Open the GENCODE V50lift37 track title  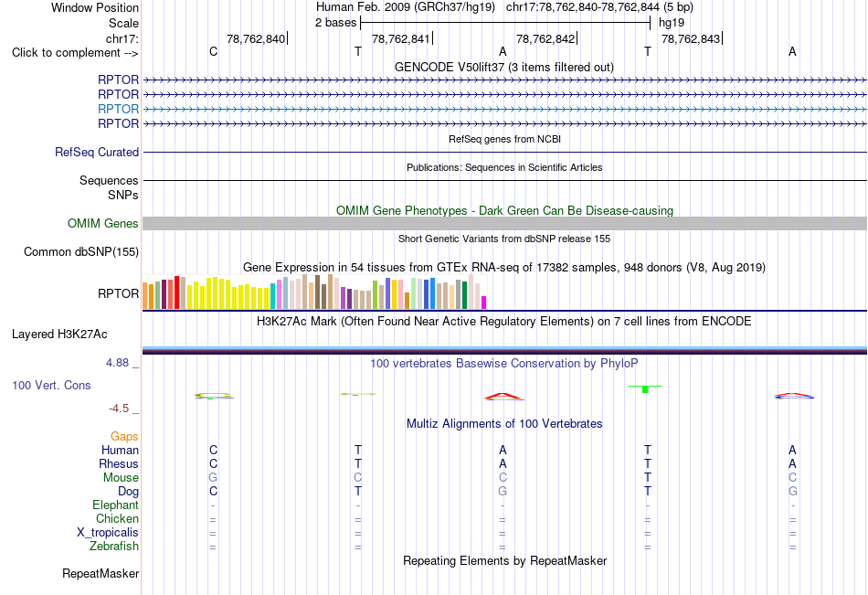coord(504,68)
